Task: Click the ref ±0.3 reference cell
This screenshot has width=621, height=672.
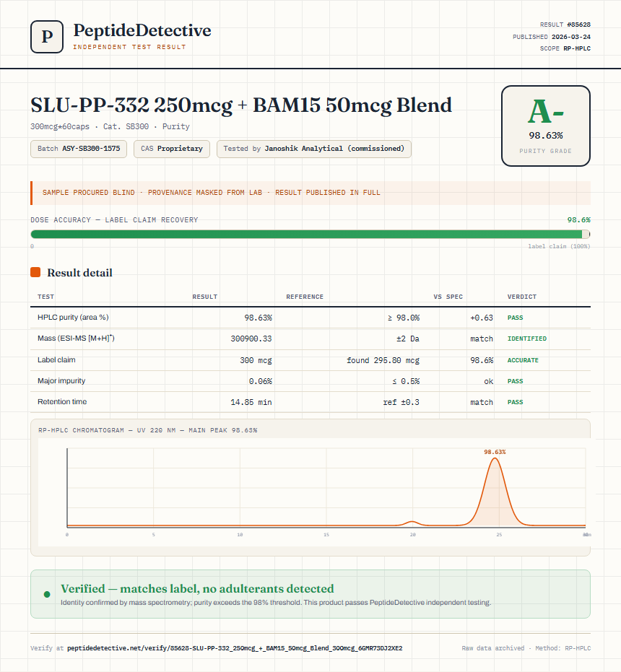Action: [401, 402]
